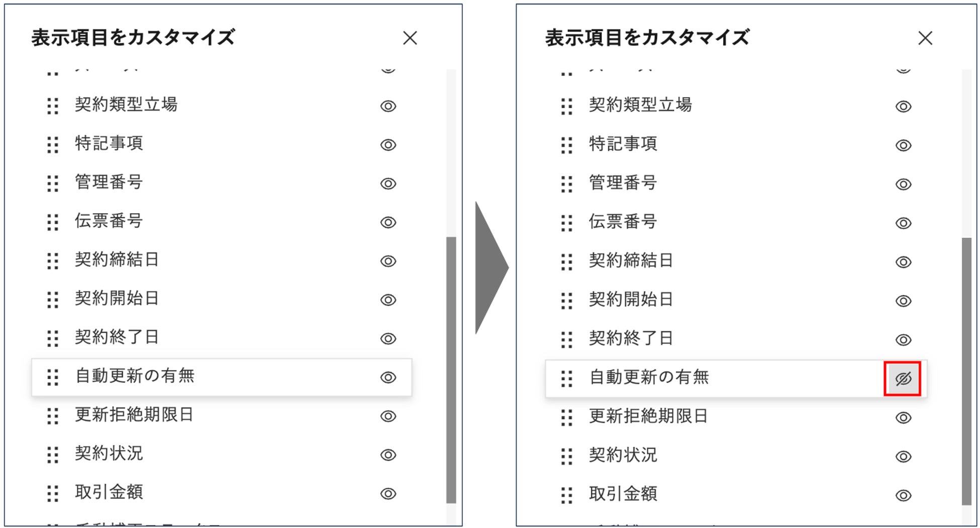Viewport: 980px width, 528px height.
Task: Click the left panel's vertical scrollbar thumb
Action: coord(451,370)
